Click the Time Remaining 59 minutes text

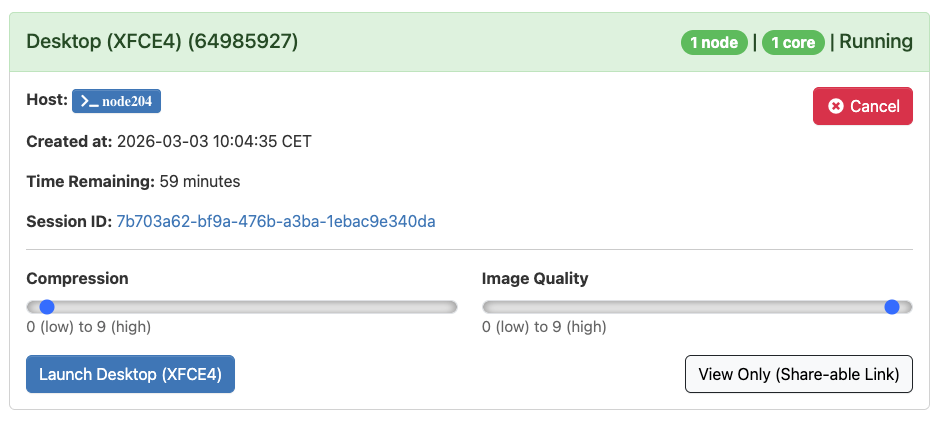click(200, 181)
